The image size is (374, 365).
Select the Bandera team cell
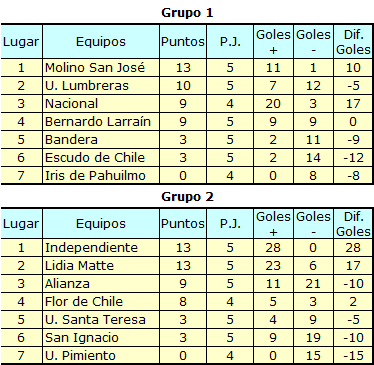101,140
